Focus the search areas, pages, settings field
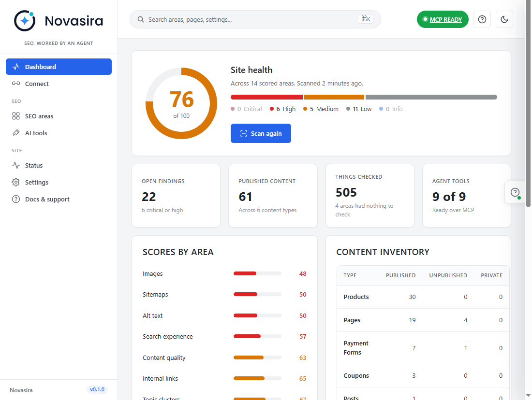Screen dimensions: 532x400 (x=255, y=19)
